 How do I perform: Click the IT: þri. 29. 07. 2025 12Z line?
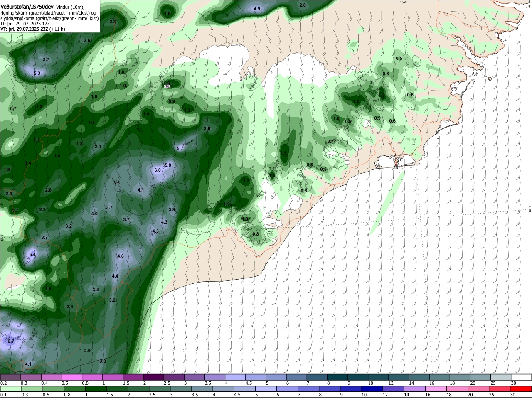coord(25,24)
